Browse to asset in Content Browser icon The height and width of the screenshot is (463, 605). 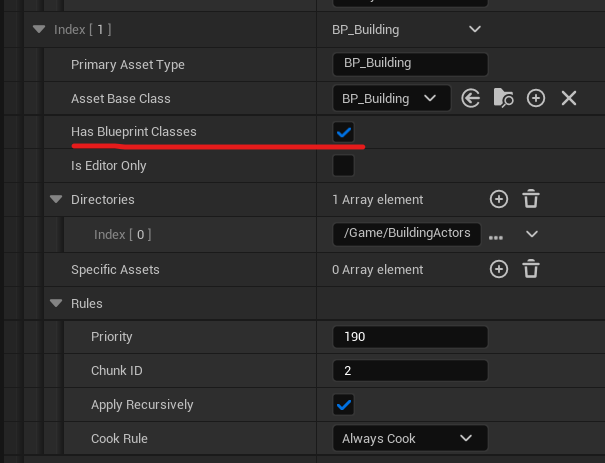pos(503,98)
